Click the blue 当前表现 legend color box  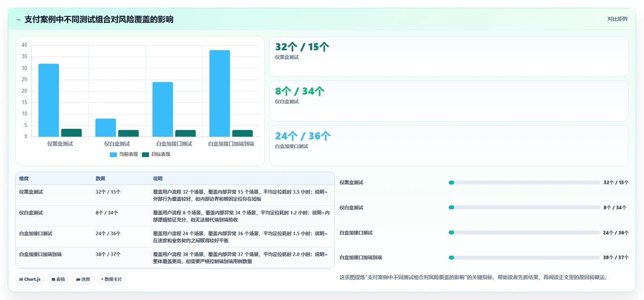(x=113, y=155)
